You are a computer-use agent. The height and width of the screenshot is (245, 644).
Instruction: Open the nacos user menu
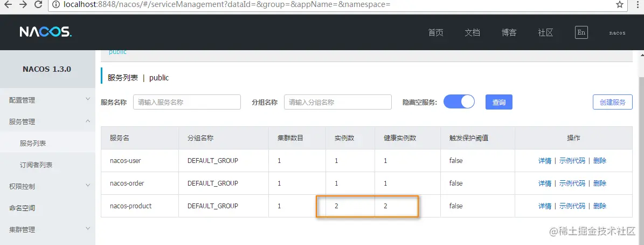(x=617, y=33)
